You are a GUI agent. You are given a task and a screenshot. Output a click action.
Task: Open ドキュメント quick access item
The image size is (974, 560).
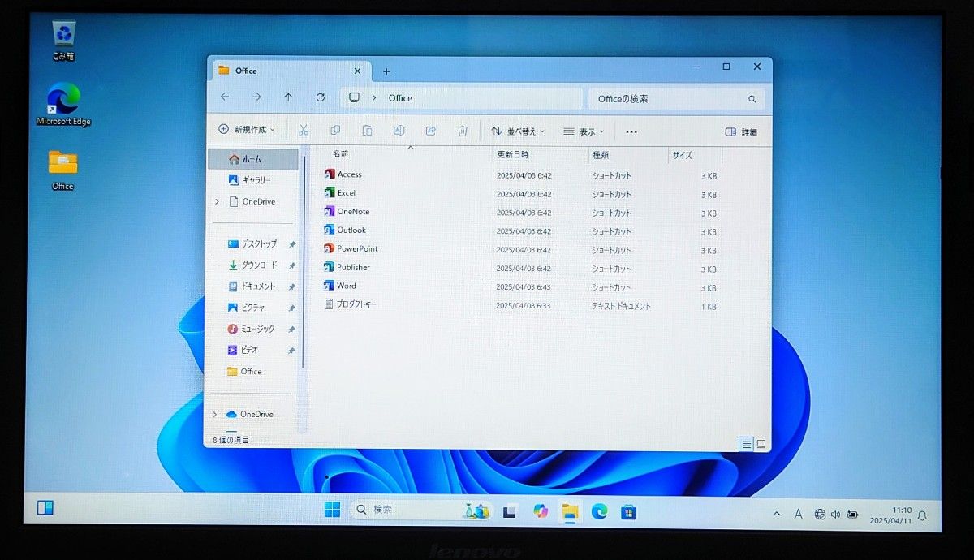click(253, 286)
